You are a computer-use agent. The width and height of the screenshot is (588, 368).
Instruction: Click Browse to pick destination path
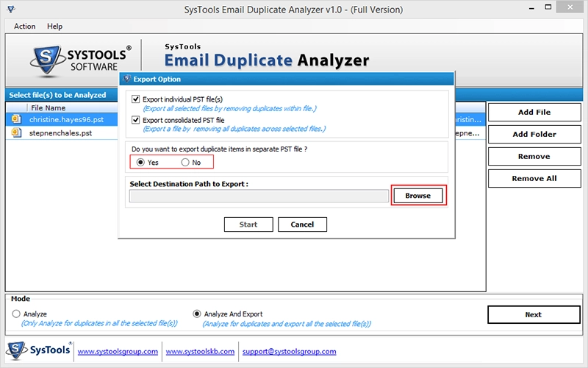point(418,195)
